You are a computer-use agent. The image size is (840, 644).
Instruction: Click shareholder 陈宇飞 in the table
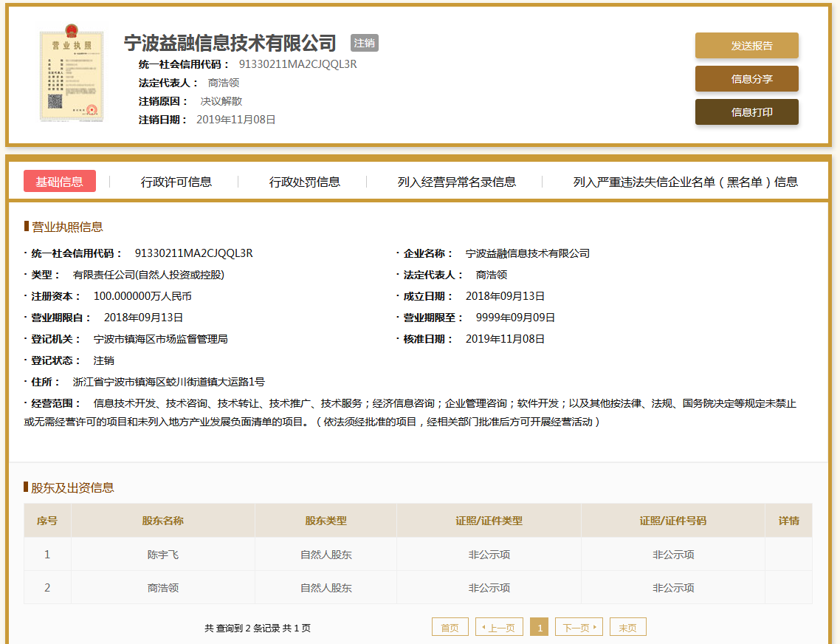(163, 555)
